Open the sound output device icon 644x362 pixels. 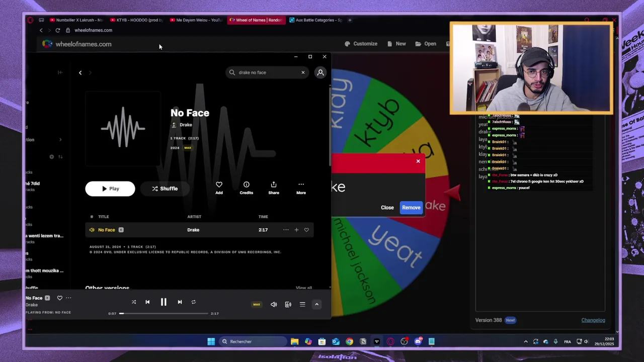[x=288, y=304]
